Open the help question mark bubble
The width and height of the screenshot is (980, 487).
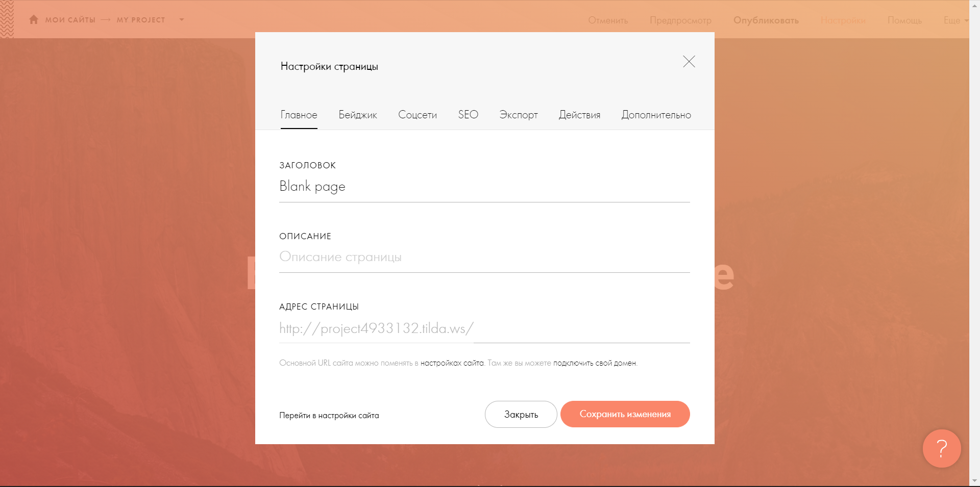tap(942, 448)
